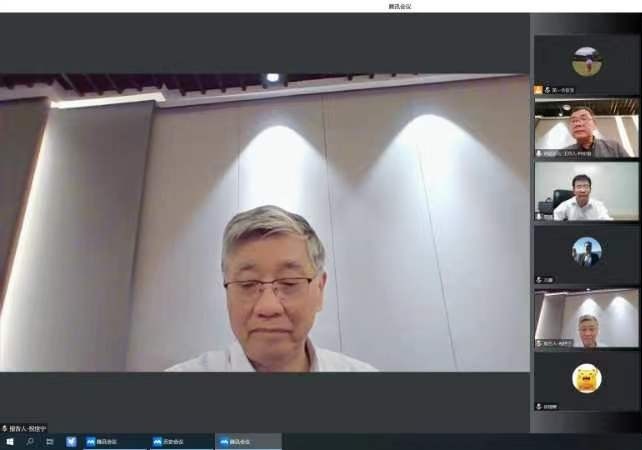Click mic icon on dark-jacket man's video tile
The height and width of the screenshot is (450, 642).
click(540, 153)
